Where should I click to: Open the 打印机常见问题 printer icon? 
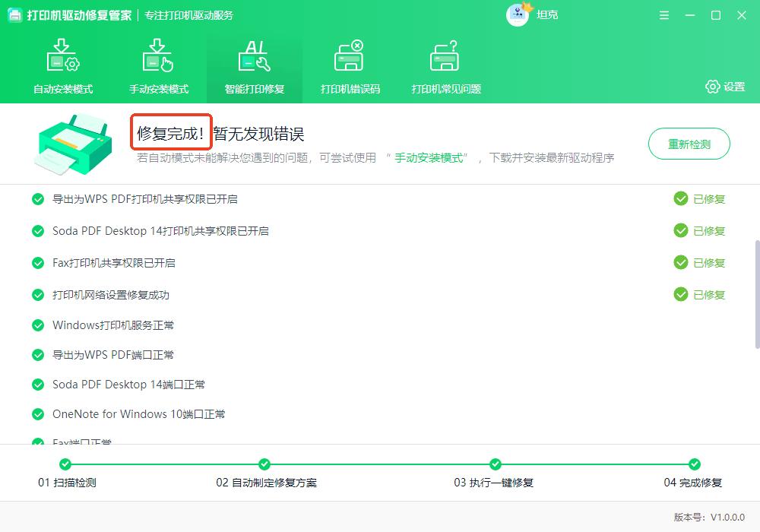[445, 55]
